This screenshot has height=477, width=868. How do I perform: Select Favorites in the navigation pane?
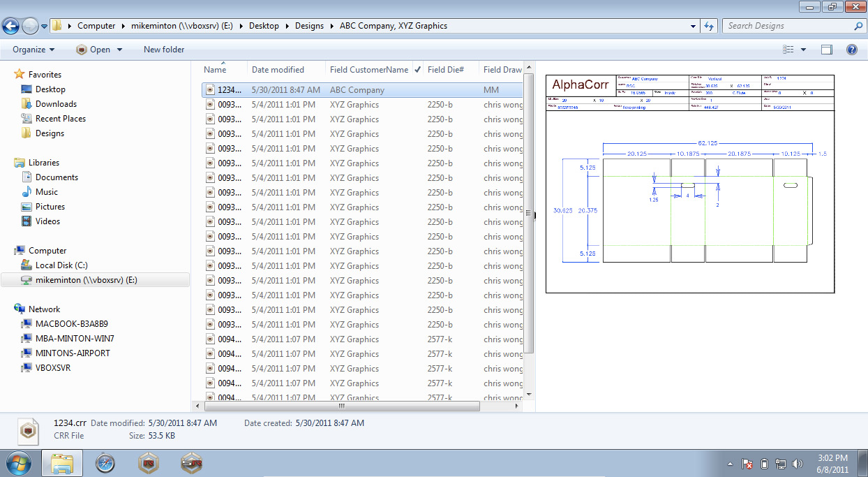click(45, 75)
